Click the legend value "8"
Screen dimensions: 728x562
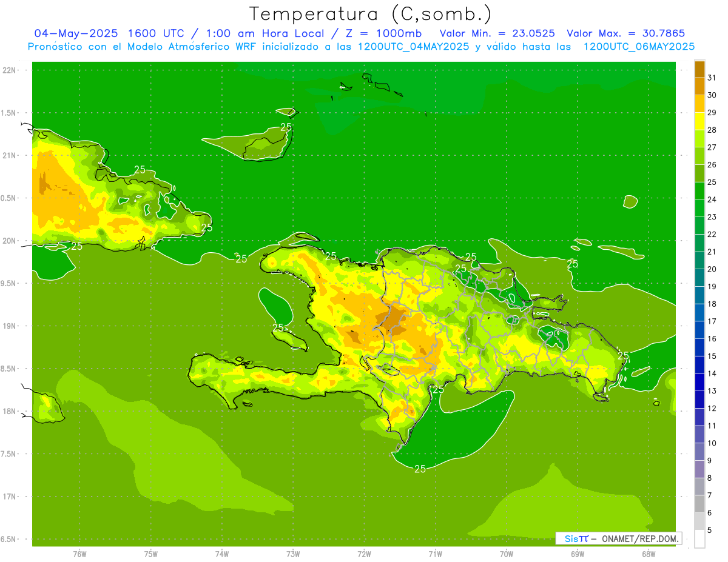pyautogui.click(x=710, y=478)
